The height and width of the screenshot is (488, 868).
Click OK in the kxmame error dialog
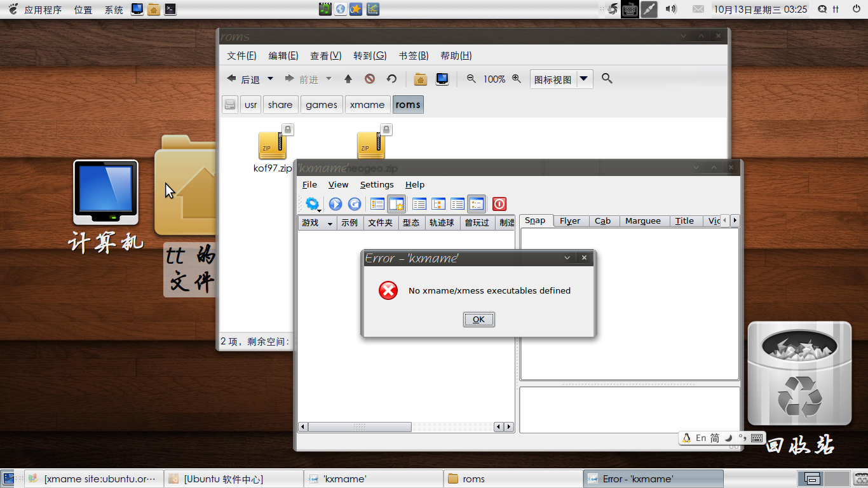478,320
